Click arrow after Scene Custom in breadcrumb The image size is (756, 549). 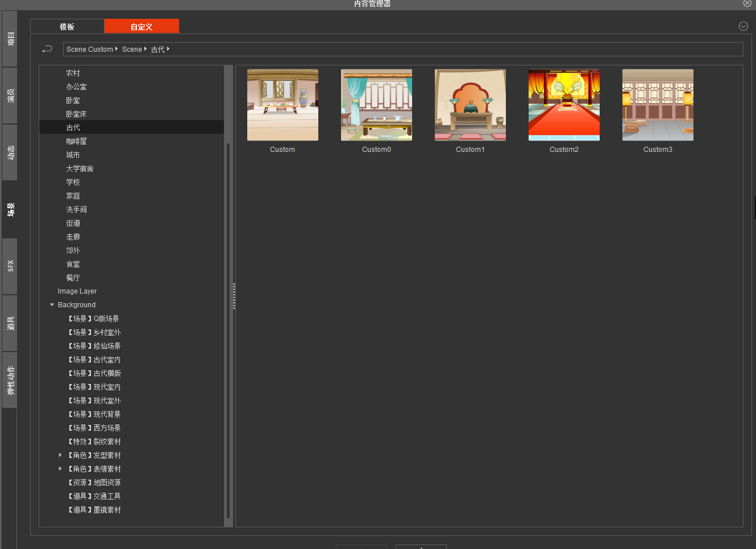(117, 49)
